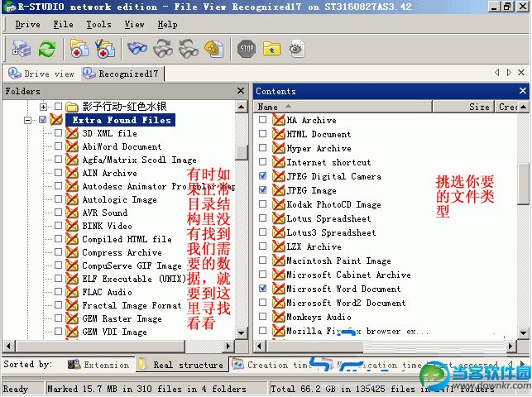Click the Preview eye toolbar icon
This screenshot has width=532, height=397.
click(x=297, y=49)
